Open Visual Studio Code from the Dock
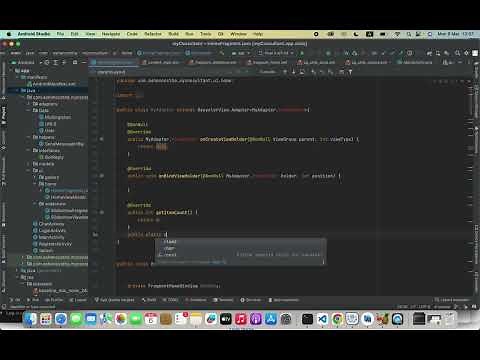Viewport: 480px width, 360px height. [322, 319]
